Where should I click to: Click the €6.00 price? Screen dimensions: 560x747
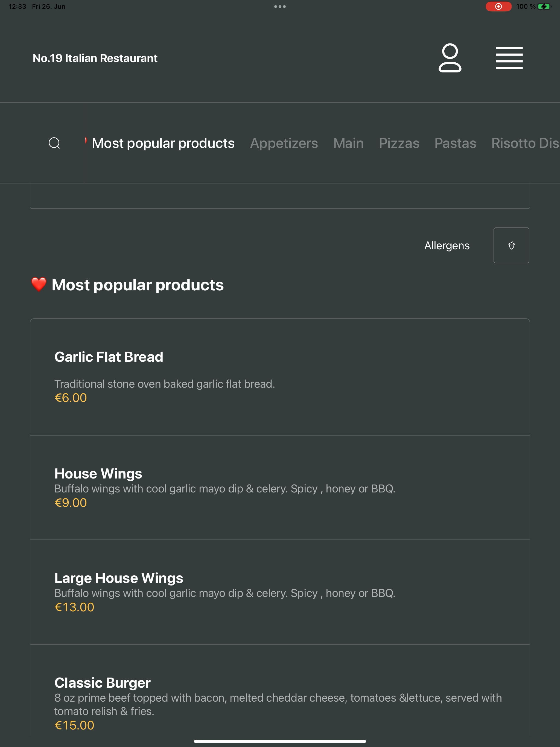point(71,398)
